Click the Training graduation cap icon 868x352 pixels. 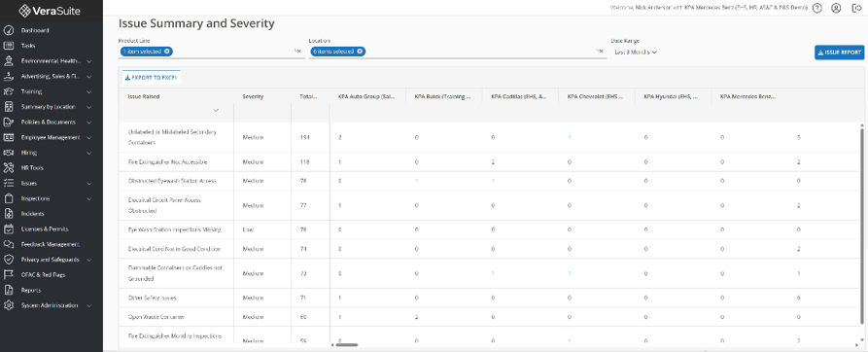(9, 91)
